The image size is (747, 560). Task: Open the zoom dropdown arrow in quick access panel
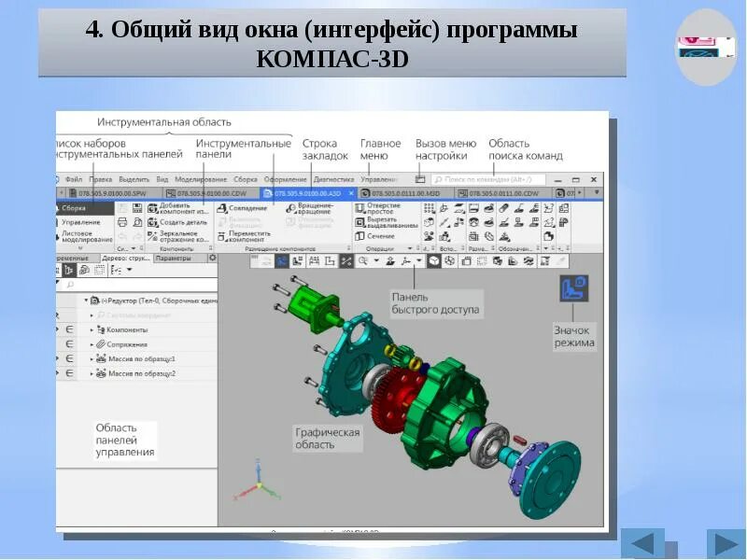tap(376, 260)
